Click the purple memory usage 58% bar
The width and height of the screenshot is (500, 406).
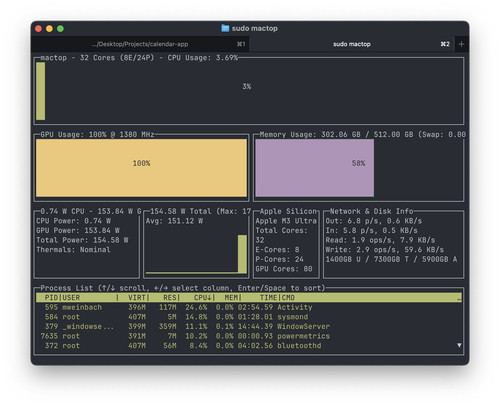(315, 168)
